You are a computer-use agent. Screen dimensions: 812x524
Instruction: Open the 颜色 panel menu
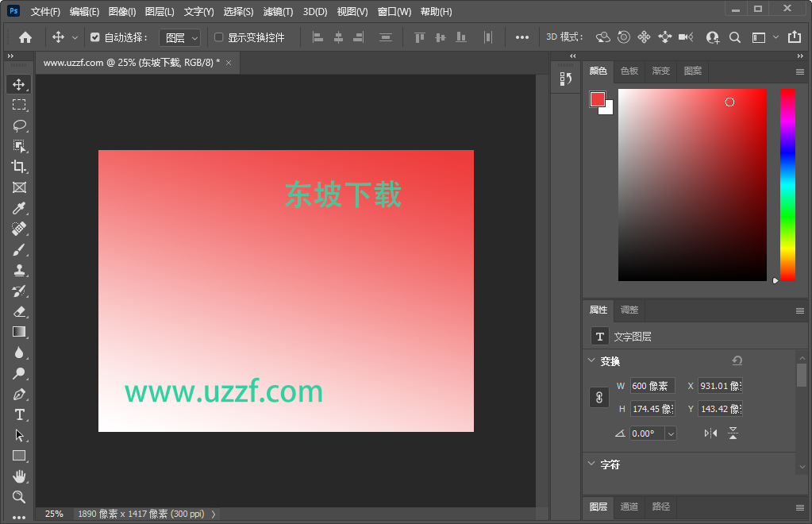coord(799,71)
